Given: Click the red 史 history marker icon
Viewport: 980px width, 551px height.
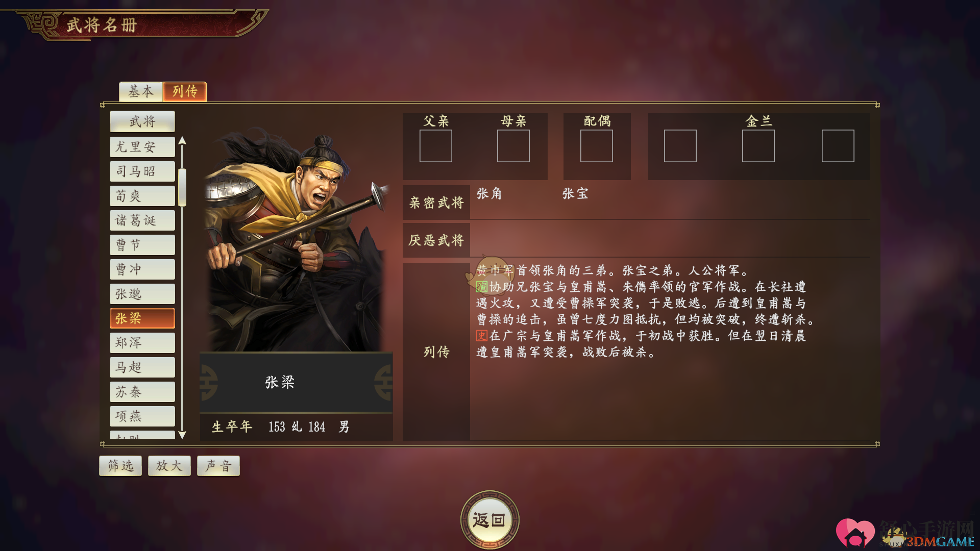Looking at the screenshot, I should (482, 336).
